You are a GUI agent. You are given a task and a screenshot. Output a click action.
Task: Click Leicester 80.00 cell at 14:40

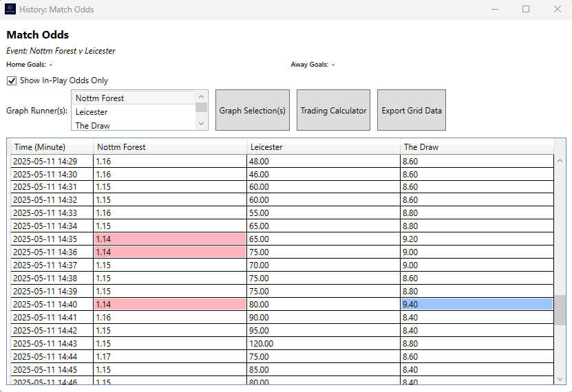(x=324, y=304)
